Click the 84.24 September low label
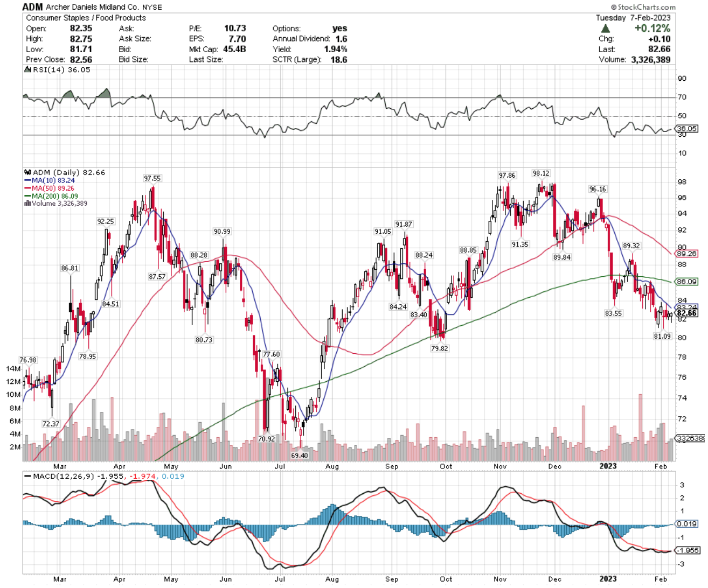 [x=398, y=307]
